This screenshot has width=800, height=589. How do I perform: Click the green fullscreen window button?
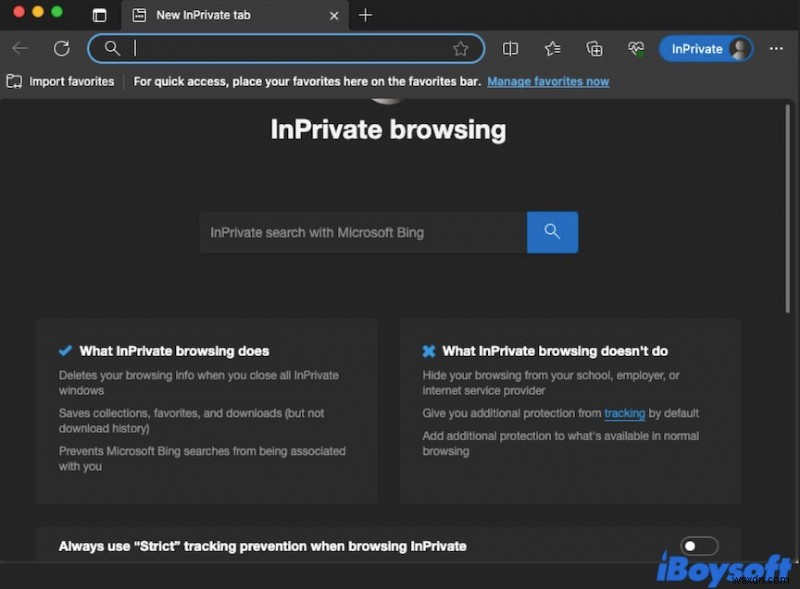(x=57, y=12)
